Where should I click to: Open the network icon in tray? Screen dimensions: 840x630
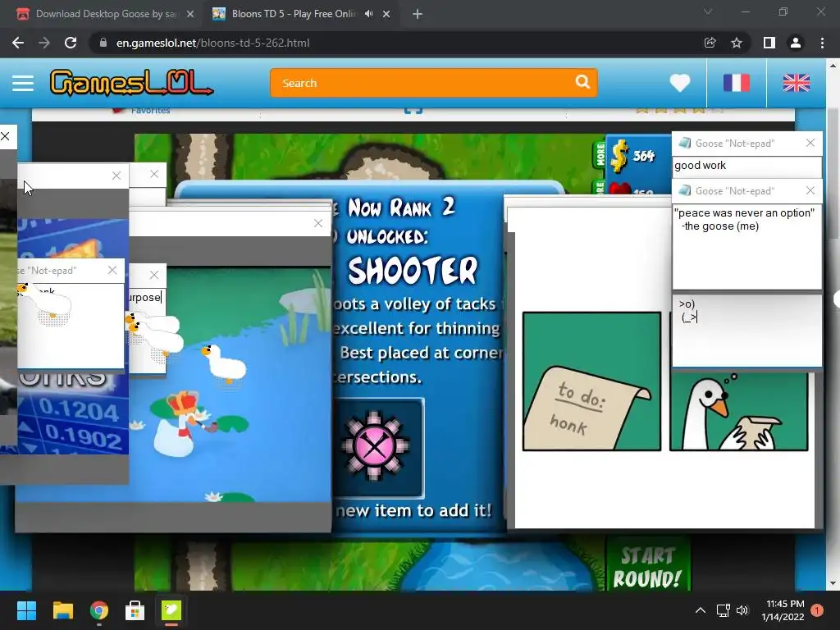(724, 610)
